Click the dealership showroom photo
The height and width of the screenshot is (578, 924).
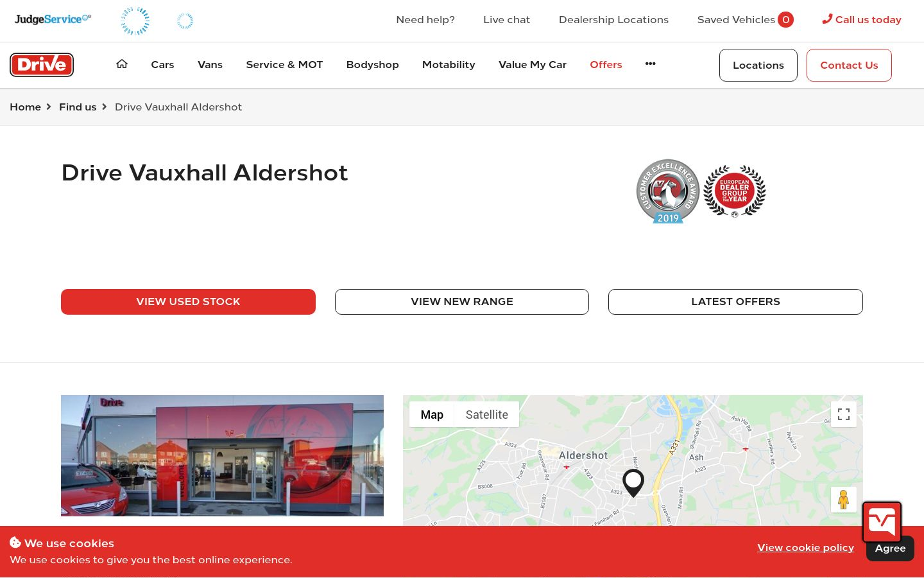click(x=222, y=455)
